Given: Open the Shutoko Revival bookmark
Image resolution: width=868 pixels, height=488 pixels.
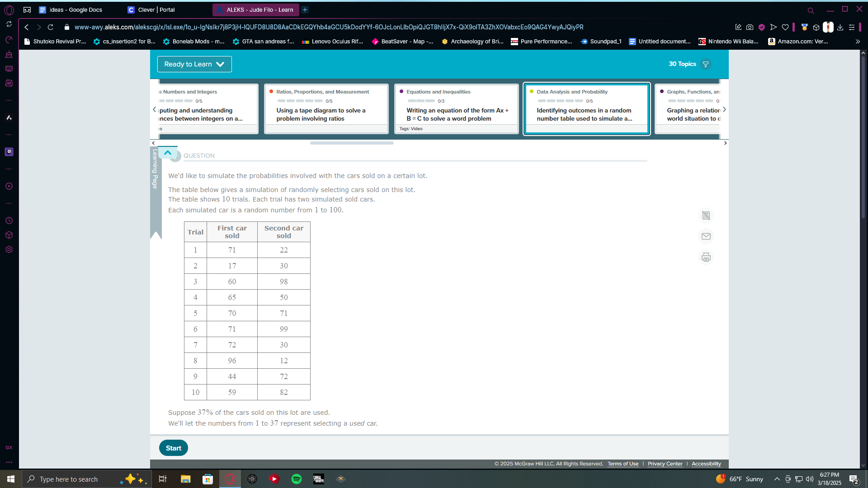Looking at the screenshot, I should 55,42.
